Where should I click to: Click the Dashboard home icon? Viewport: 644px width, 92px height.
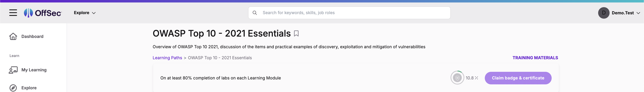click(13, 37)
